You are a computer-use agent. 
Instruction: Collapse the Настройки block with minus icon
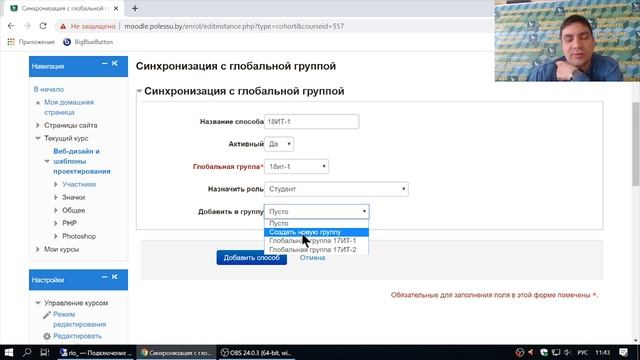104,277
